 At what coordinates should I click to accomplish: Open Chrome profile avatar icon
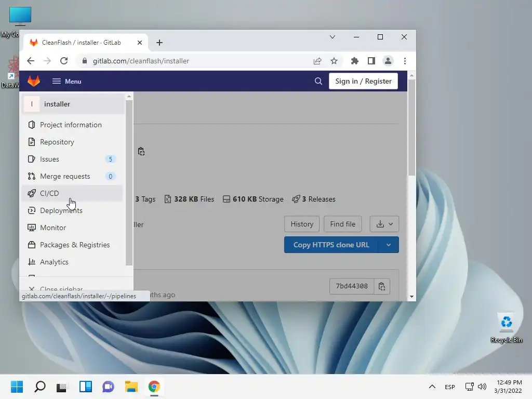tap(388, 61)
